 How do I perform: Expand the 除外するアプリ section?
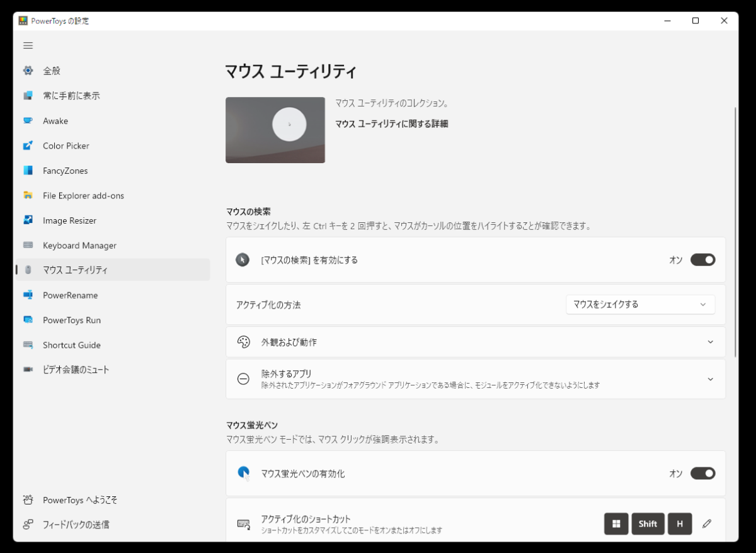point(710,379)
